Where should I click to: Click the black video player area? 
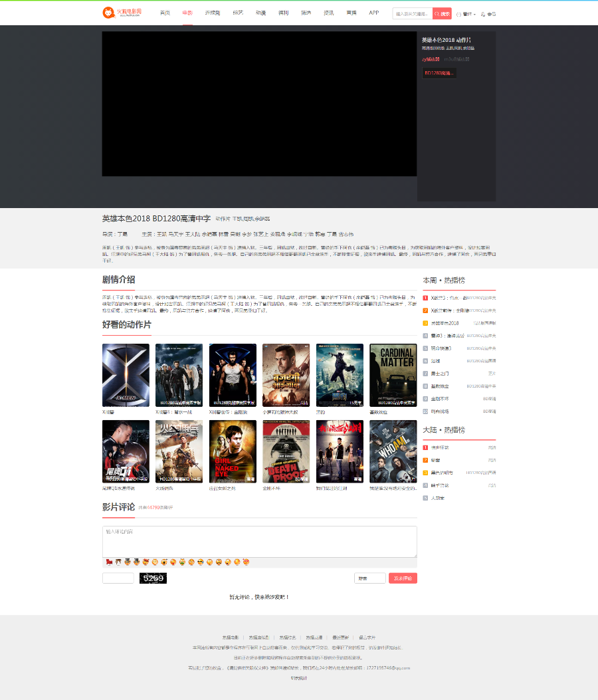pos(259,104)
